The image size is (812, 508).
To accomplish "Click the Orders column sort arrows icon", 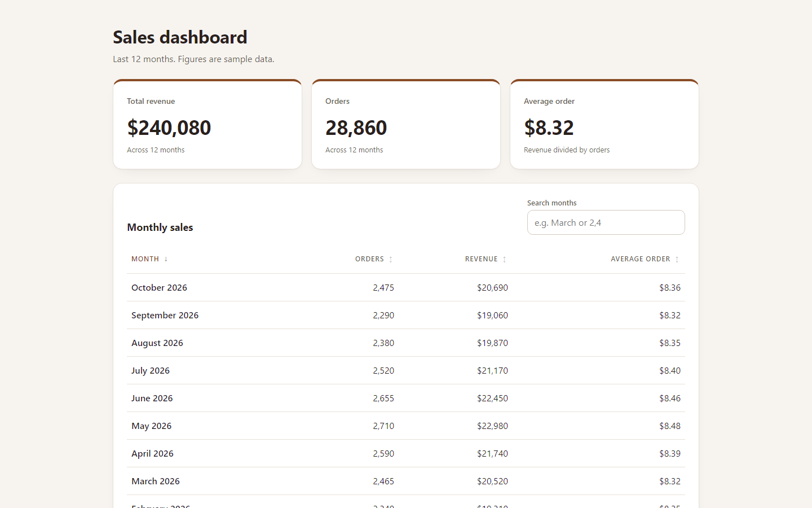I will coord(391,260).
